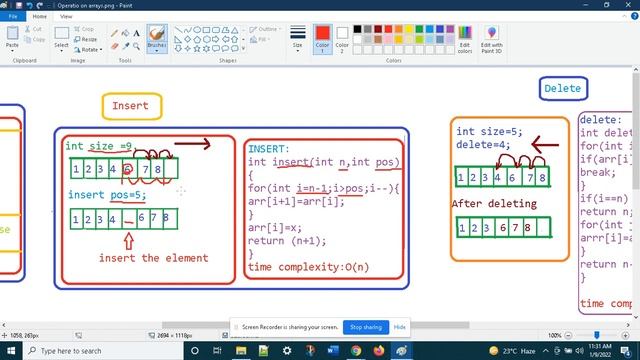Select the Text tool
The image size is (640, 360).
pos(136,33)
